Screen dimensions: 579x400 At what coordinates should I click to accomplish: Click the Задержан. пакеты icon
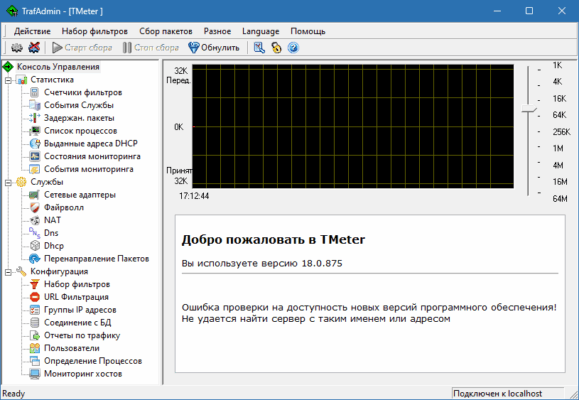point(35,118)
